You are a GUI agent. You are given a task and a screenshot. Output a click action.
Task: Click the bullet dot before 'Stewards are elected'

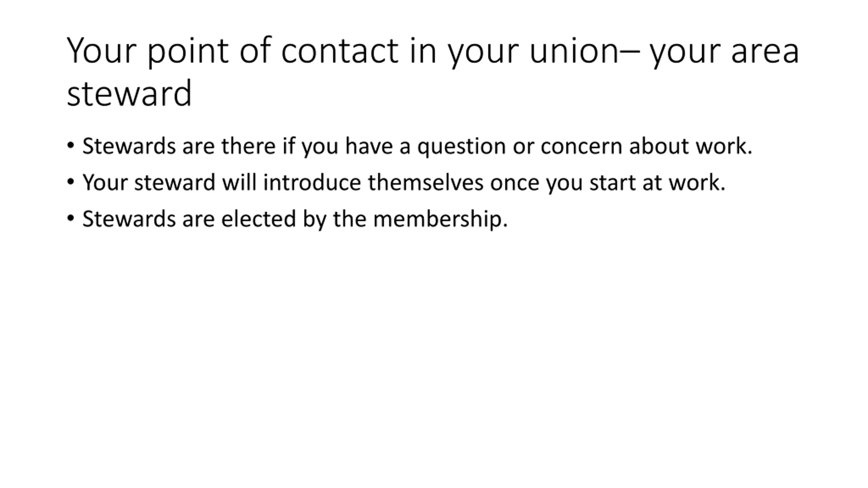click(x=71, y=218)
